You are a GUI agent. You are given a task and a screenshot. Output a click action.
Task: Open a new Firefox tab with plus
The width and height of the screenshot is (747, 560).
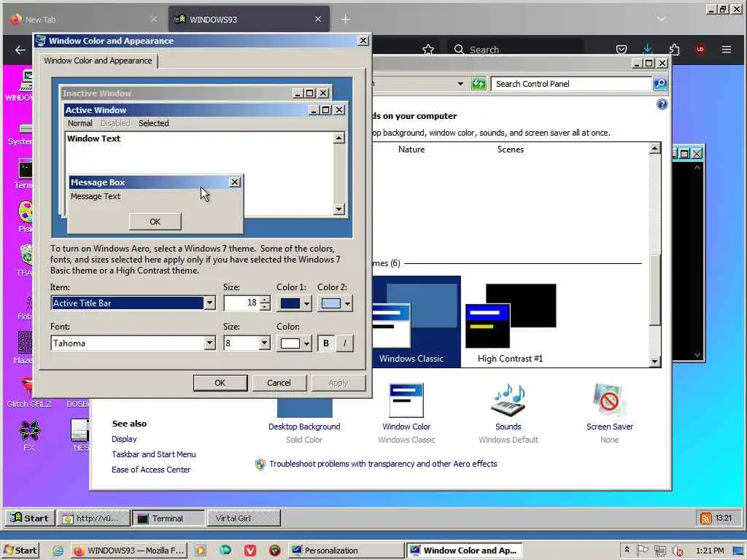click(345, 20)
